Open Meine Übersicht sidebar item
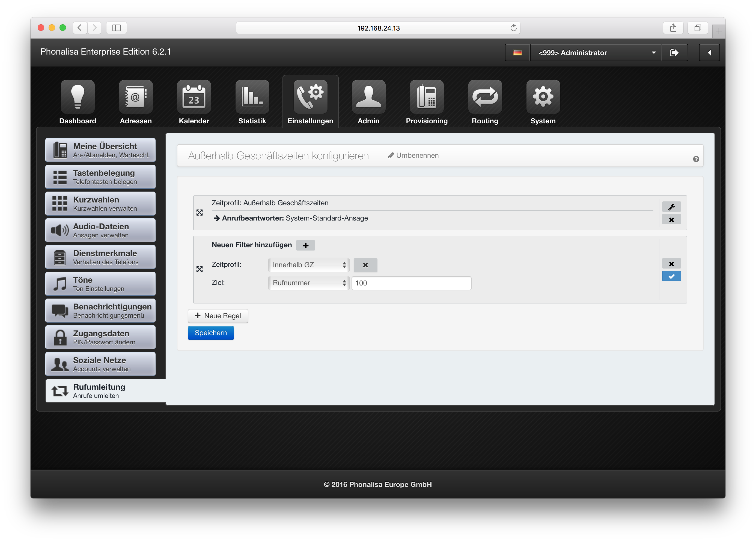The height and width of the screenshot is (542, 756). click(100, 150)
